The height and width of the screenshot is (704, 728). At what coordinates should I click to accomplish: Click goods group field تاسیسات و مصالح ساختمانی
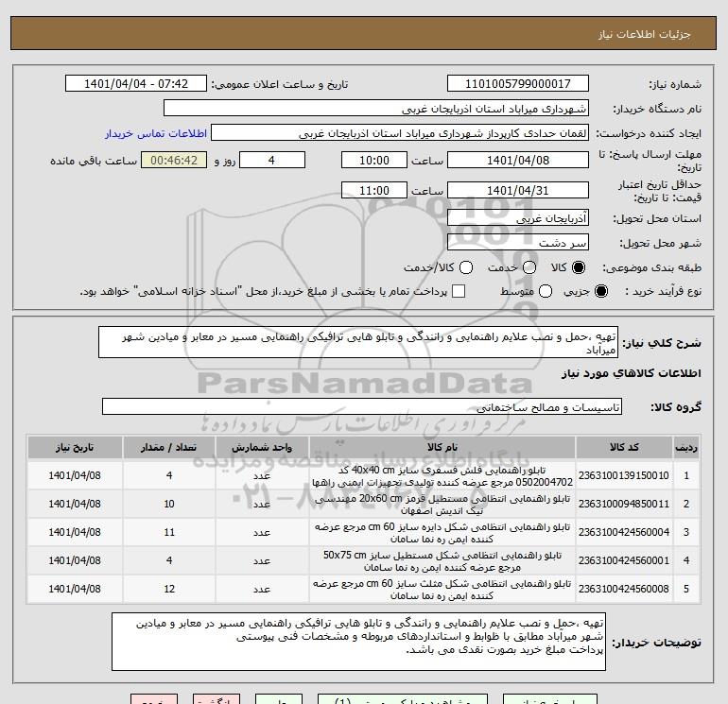pos(362,407)
